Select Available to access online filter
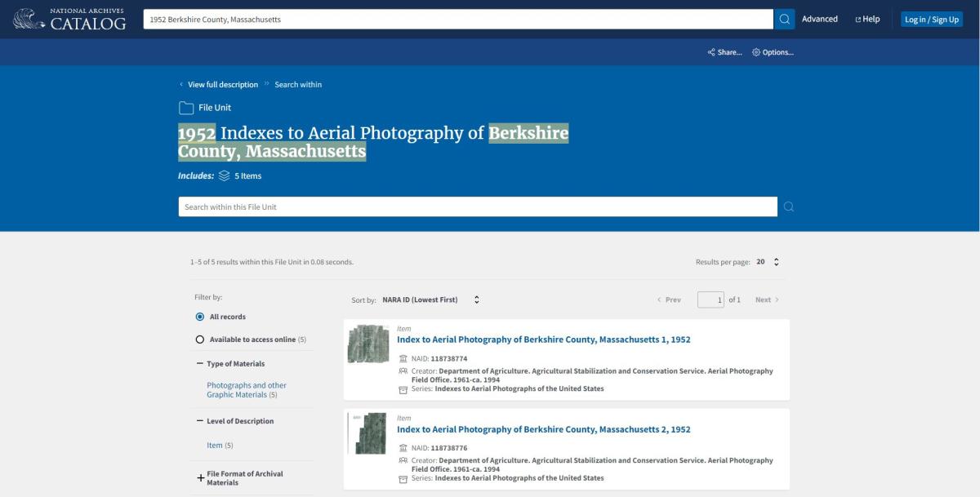Image resolution: width=980 pixels, height=497 pixels. (200, 339)
